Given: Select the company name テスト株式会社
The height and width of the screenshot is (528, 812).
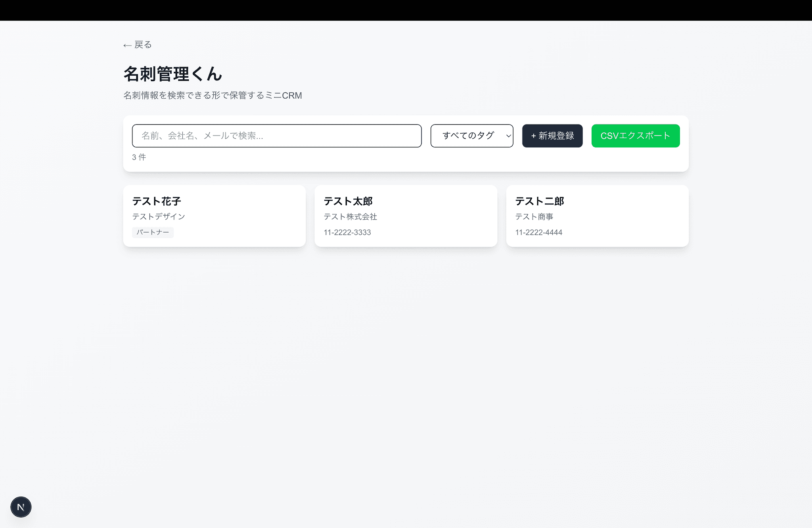Looking at the screenshot, I should pyautogui.click(x=350, y=217).
